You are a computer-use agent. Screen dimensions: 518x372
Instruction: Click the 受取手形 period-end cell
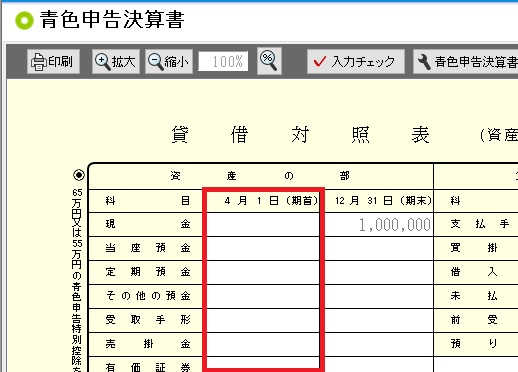pos(379,321)
